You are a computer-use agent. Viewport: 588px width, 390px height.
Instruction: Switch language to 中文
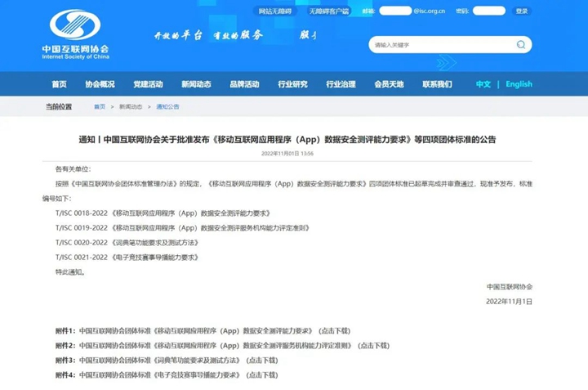pos(483,84)
